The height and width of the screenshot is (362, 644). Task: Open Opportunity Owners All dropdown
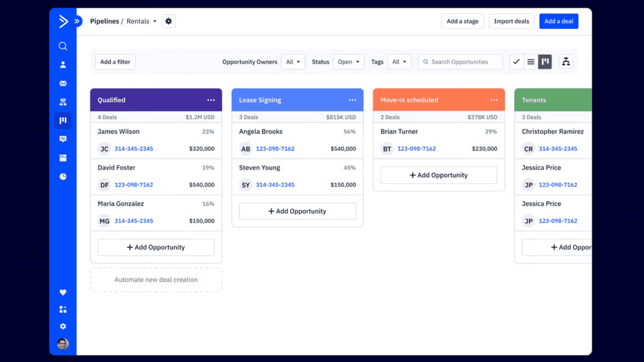click(293, 62)
